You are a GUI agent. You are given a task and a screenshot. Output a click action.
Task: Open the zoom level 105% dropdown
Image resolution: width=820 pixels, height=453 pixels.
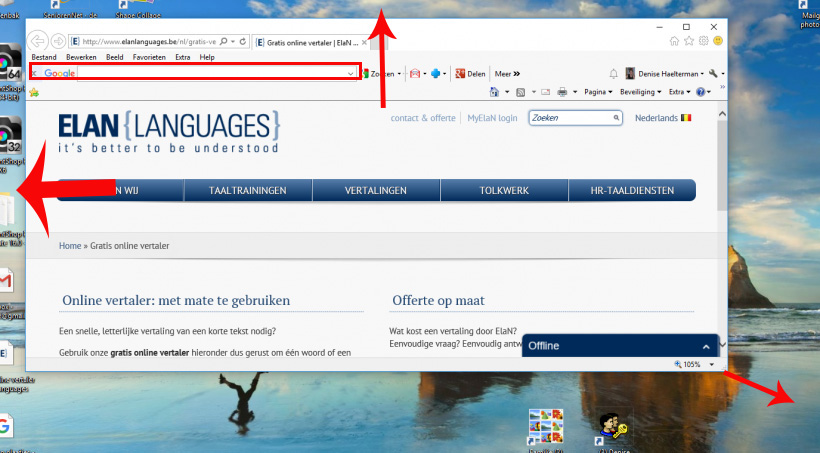tap(711, 364)
